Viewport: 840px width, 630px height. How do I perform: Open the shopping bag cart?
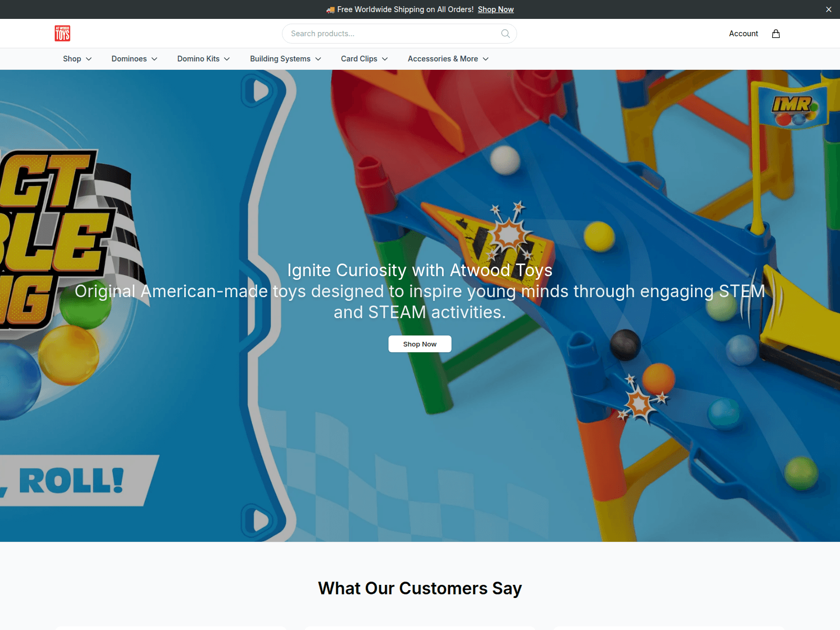(x=776, y=34)
